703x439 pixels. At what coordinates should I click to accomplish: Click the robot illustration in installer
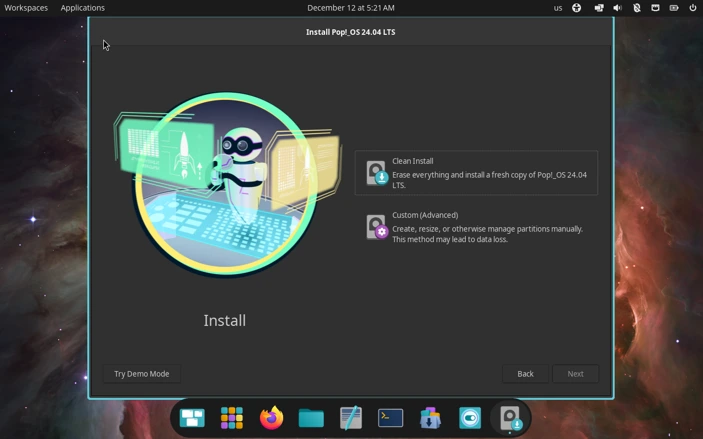pyautogui.click(x=226, y=183)
